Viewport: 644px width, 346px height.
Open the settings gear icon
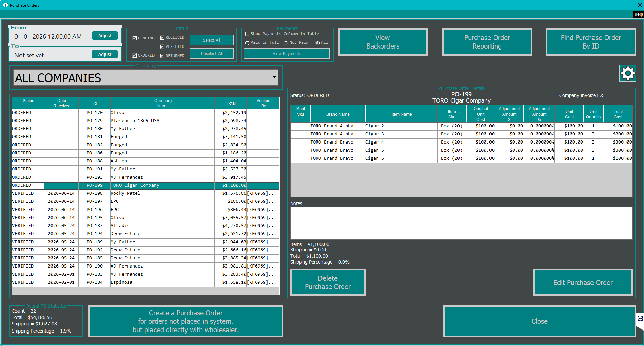tap(628, 73)
